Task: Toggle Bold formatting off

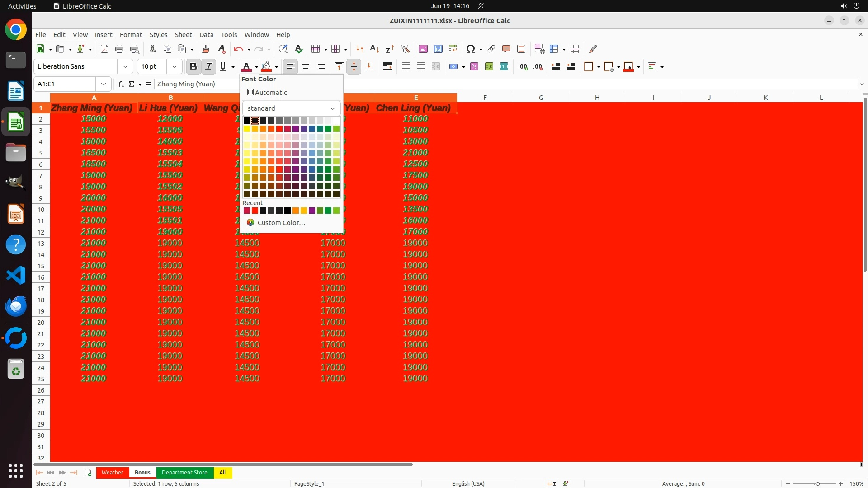Action: 193,66
